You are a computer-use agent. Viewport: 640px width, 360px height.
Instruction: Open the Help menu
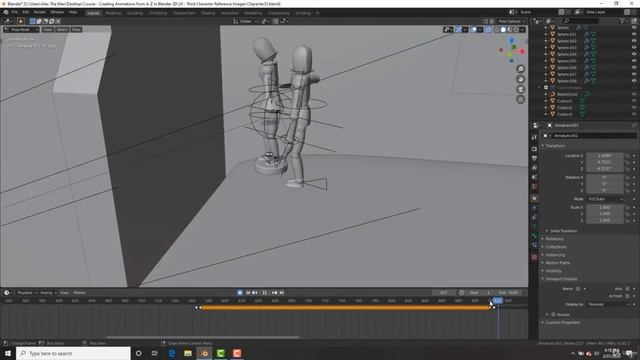click(x=73, y=13)
